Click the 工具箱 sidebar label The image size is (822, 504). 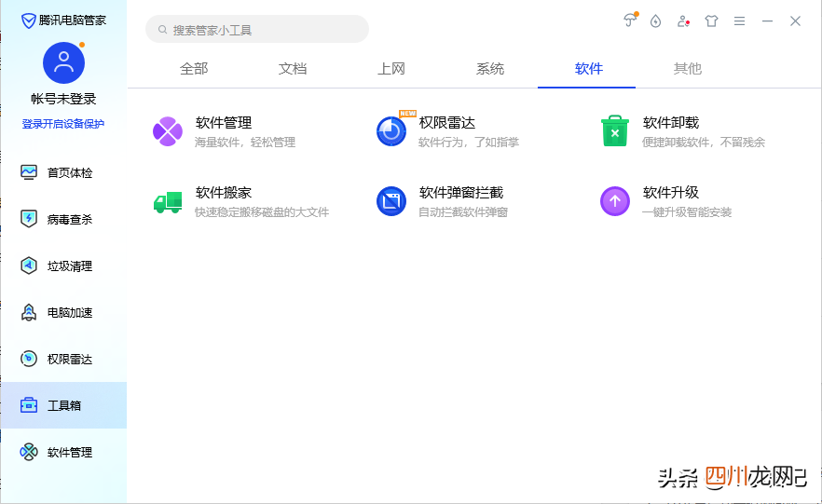coord(64,405)
